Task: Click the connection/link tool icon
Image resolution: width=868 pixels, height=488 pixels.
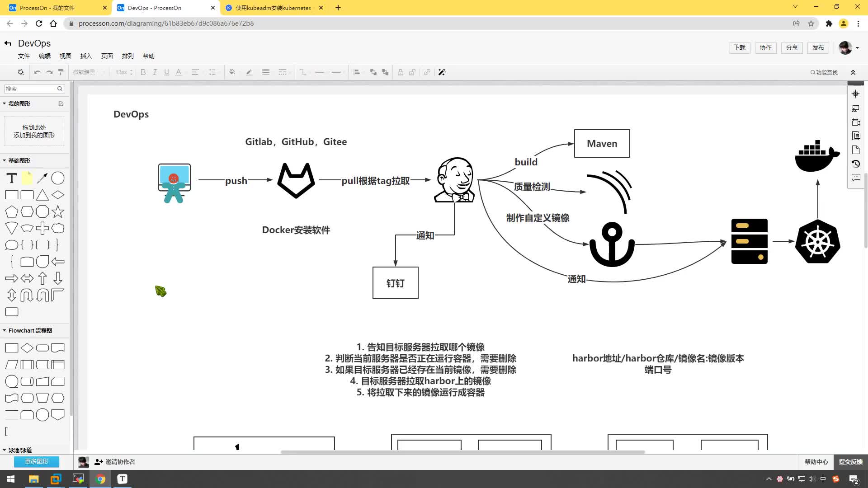Action: coord(427,72)
